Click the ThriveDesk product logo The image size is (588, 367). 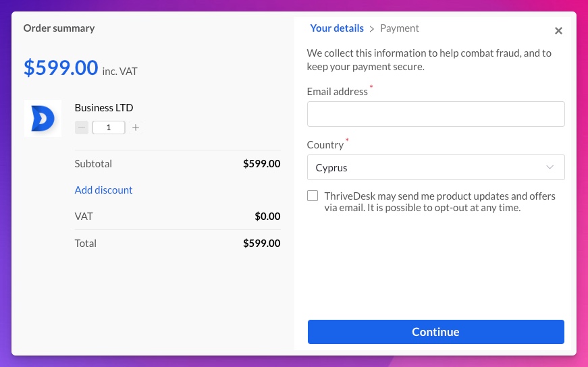43,119
